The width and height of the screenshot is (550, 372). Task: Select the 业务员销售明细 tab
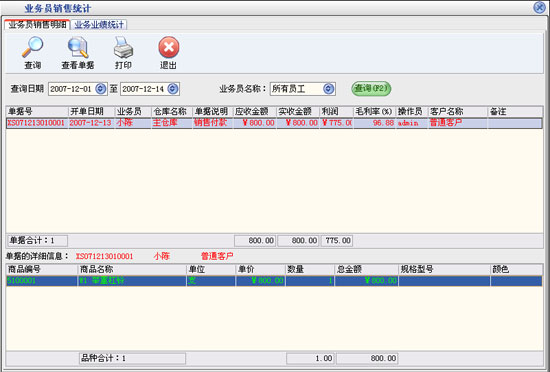click(37, 25)
